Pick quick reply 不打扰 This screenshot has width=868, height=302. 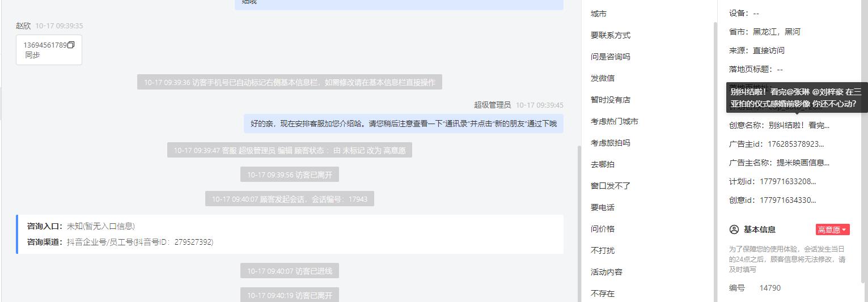coord(603,250)
